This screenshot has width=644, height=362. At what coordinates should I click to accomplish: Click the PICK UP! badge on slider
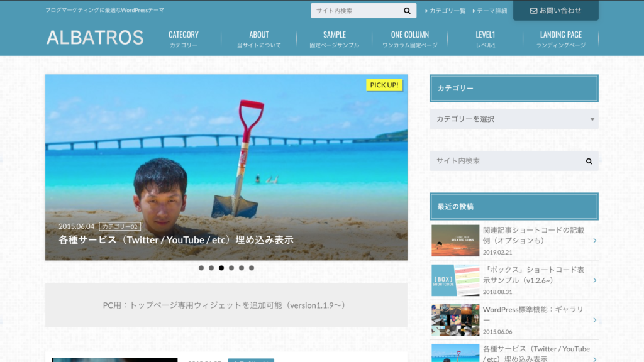pyautogui.click(x=384, y=85)
